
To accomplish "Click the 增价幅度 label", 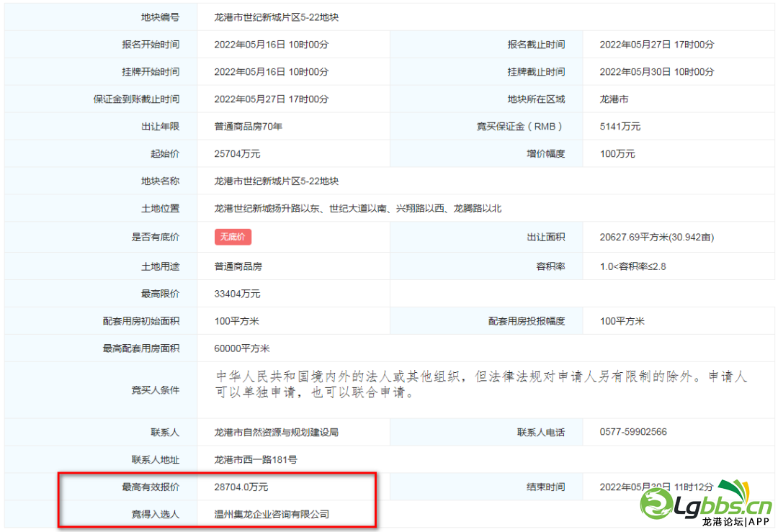I will [x=546, y=154].
